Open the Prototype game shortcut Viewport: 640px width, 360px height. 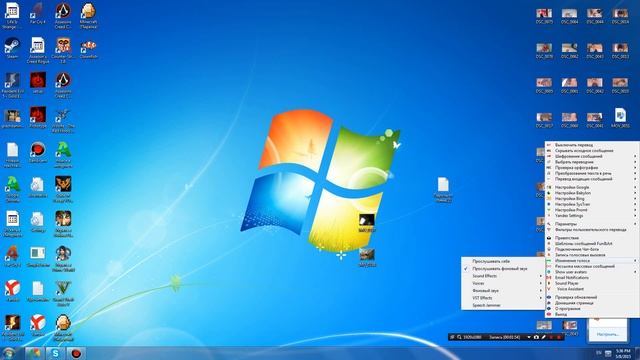pos(38,118)
